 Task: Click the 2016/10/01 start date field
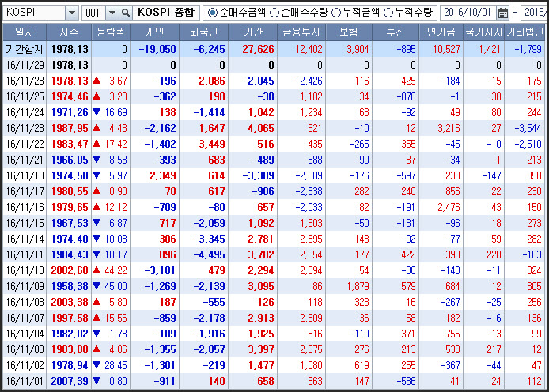pos(468,13)
